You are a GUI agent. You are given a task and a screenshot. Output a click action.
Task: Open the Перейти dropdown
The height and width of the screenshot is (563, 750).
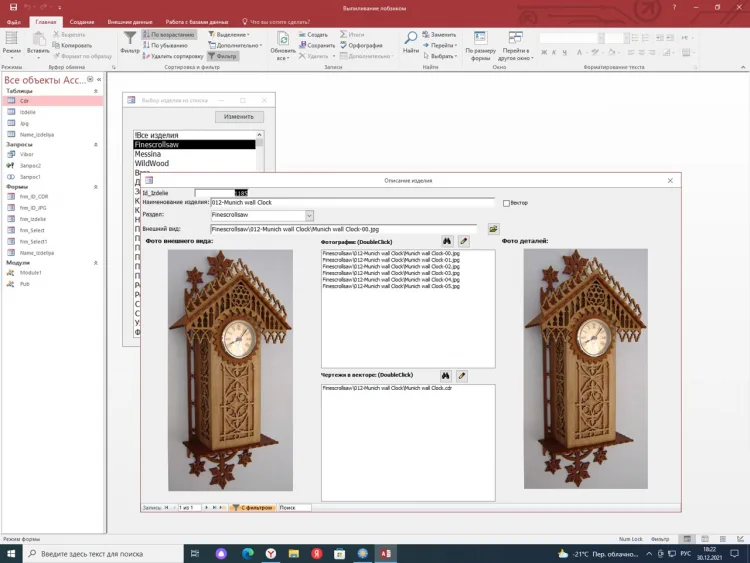440,45
